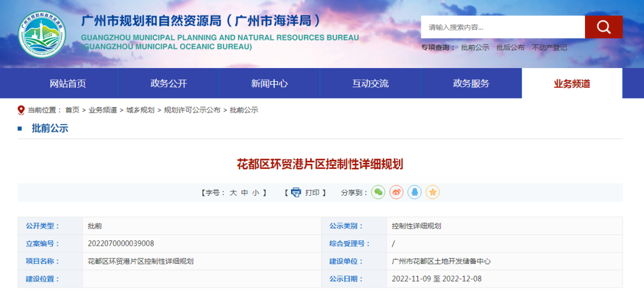
Task: Set font size to 小
Action: point(255,193)
